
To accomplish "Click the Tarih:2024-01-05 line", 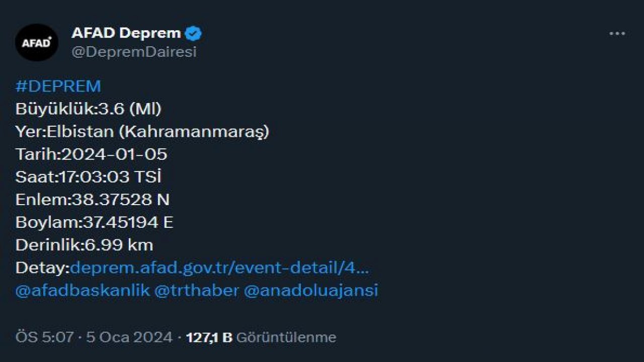I will pos(91,154).
